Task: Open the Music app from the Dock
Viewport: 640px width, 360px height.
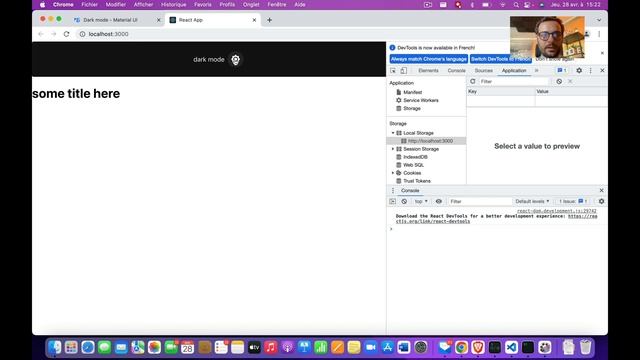Action: [x=271, y=347]
